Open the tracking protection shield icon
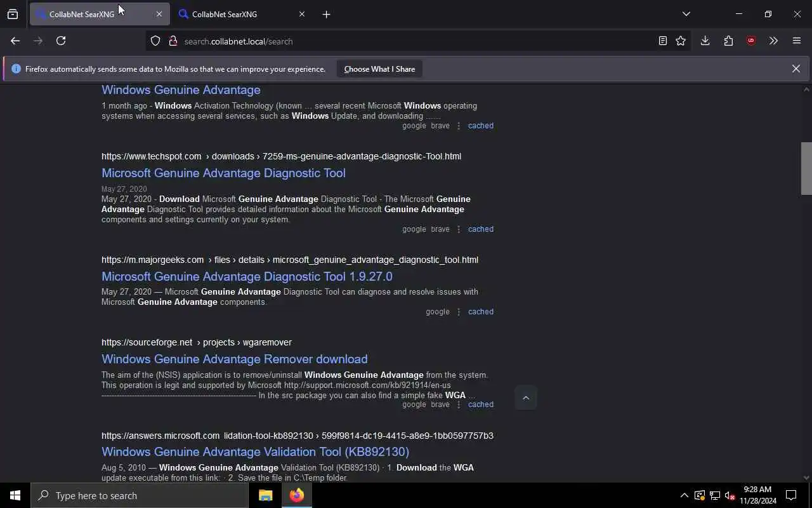Viewport: 812px width, 508px height. pyautogui.click(x=155, y=41)
